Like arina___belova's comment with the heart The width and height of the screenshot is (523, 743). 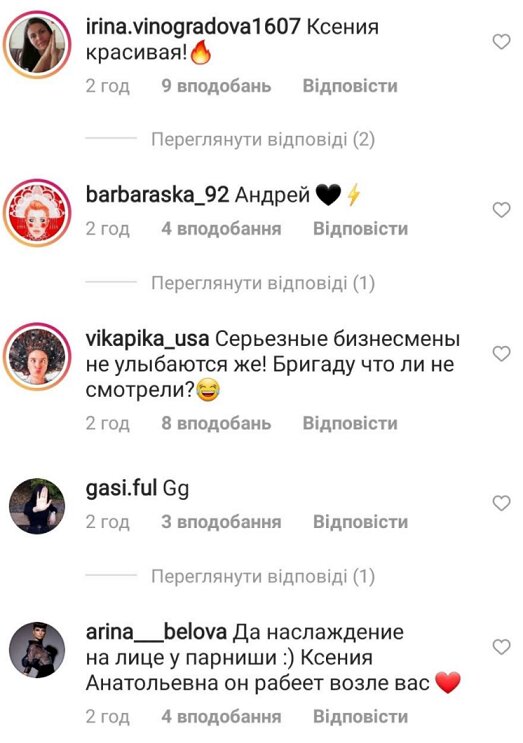(x=501, y=647)
